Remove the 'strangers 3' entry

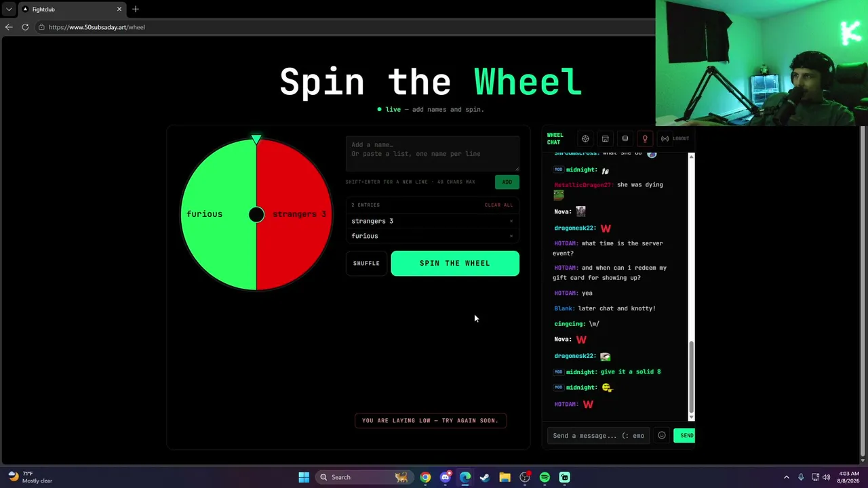point(511,221)
